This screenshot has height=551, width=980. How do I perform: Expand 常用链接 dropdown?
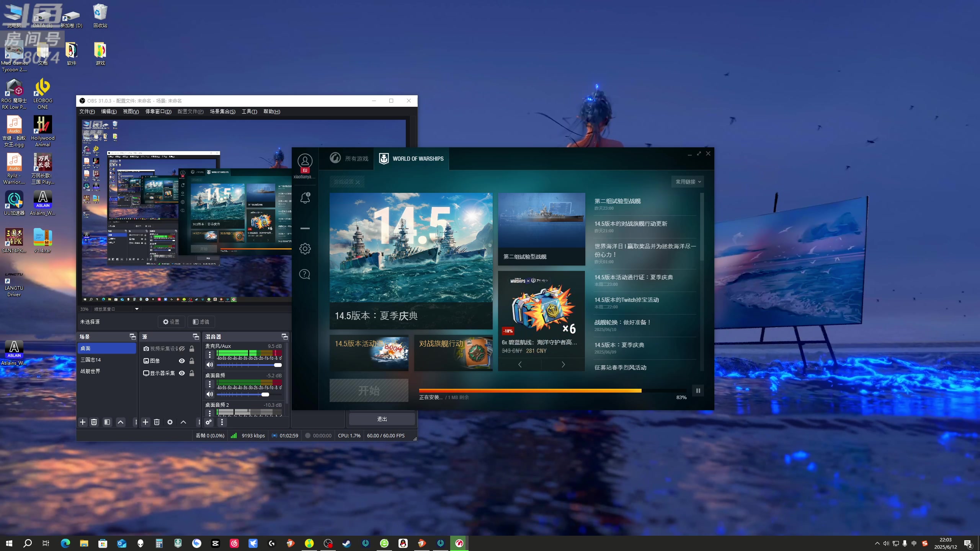688,182
